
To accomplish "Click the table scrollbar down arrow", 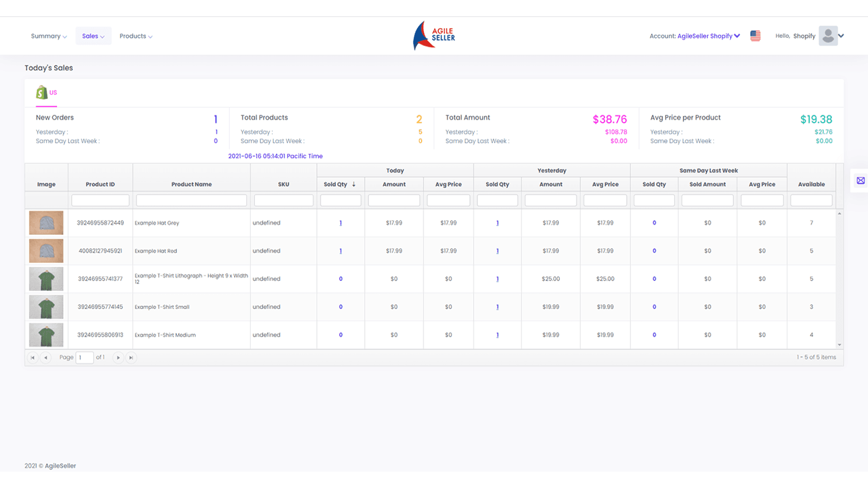I will [x=839, y=345].
